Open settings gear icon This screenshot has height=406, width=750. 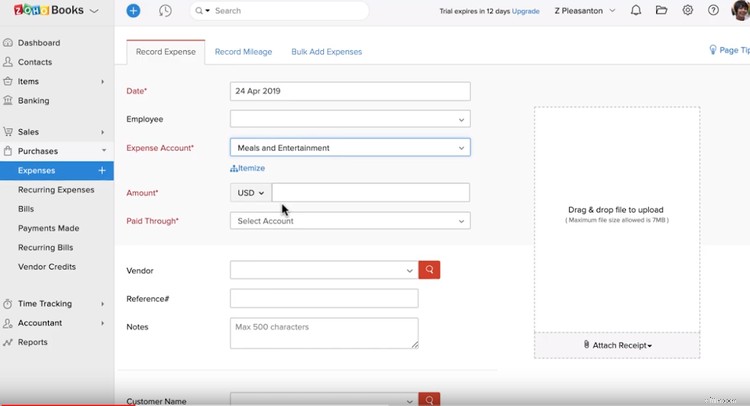[x=688, y=11]
